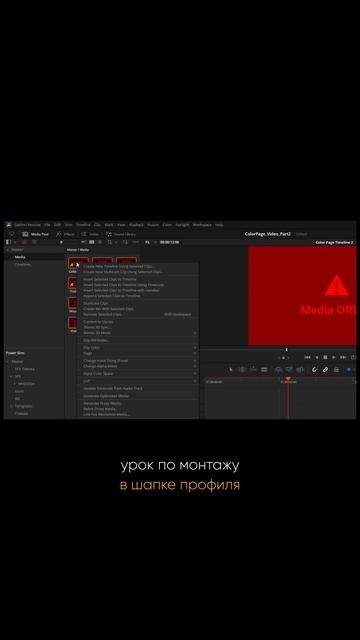Open the File menu

[47, 225]
